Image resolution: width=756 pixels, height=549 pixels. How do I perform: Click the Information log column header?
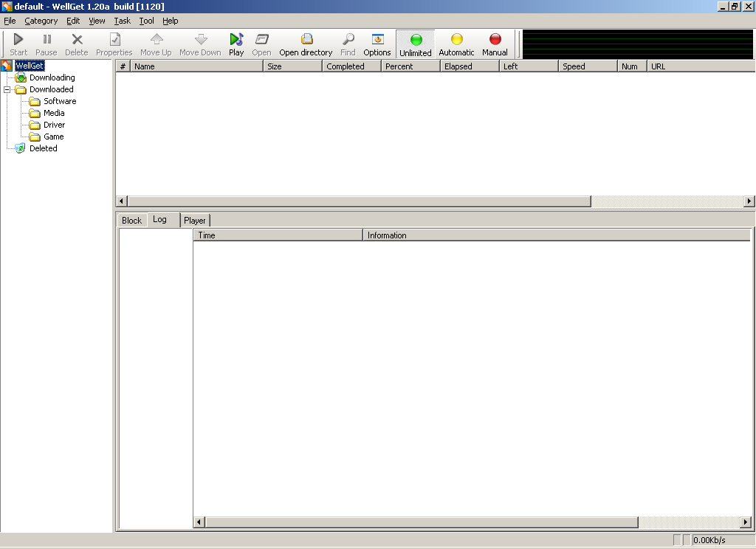[x=557, y=235]
